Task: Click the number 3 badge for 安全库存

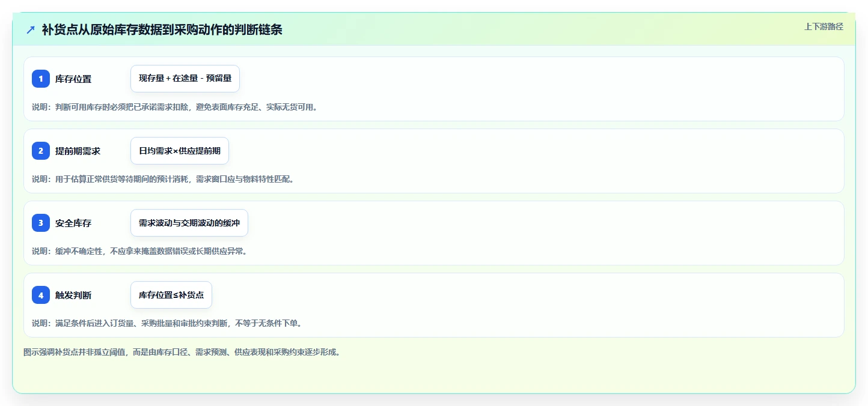Action: click(x=41, y=223)
